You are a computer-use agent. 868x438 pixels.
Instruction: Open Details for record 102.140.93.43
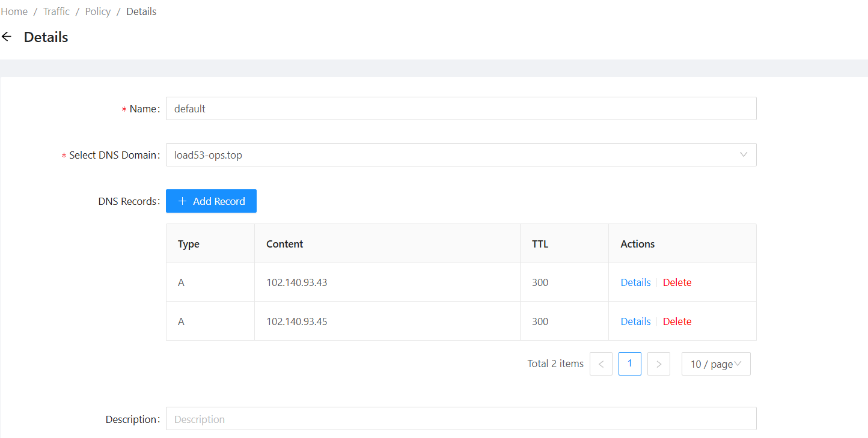pos(635,282)
